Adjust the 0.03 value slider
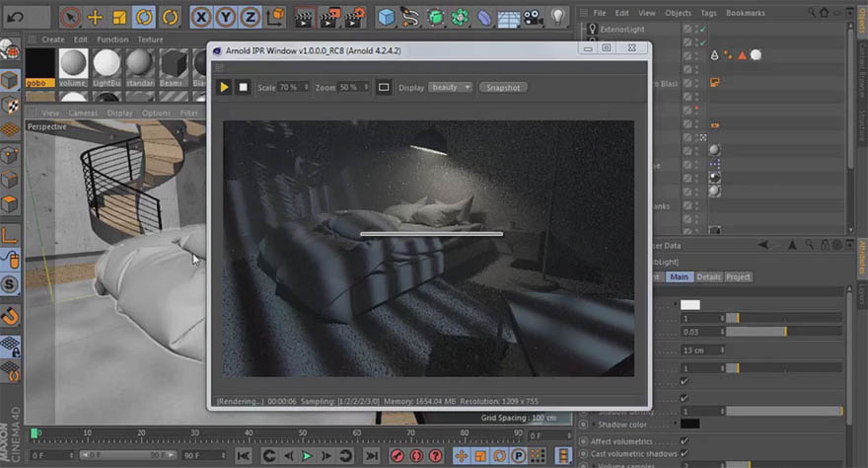The height and width of the screenshot is (468, 868). (x=784, y=332)
